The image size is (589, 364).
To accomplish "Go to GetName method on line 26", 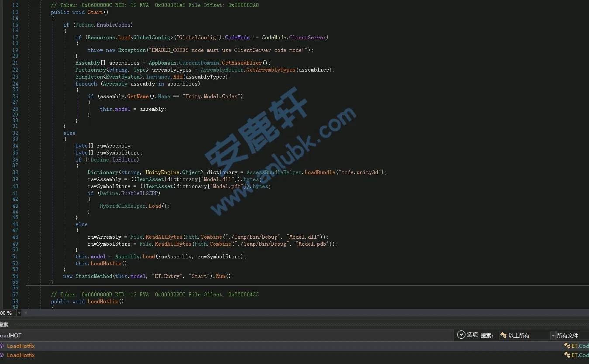I will click(138, 96).
